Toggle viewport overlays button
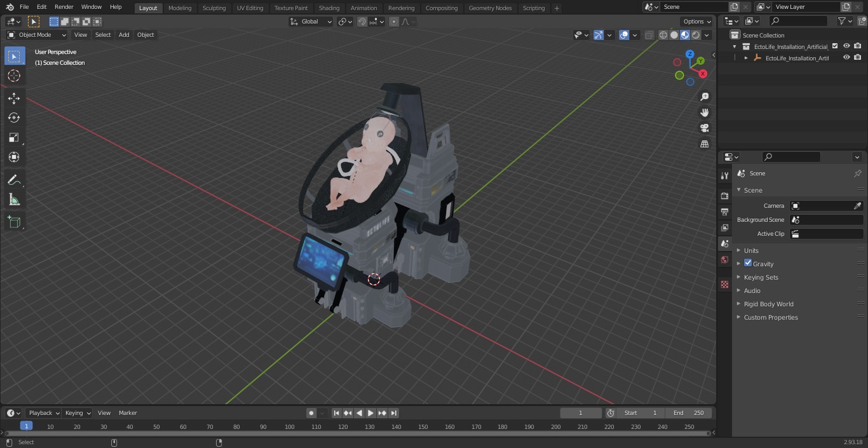868x448 pixels. pos(624,35)
